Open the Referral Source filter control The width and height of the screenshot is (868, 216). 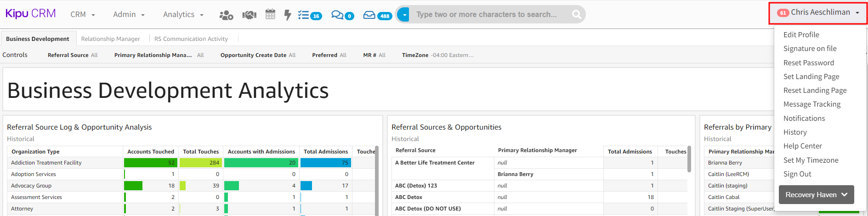[73, 55]
